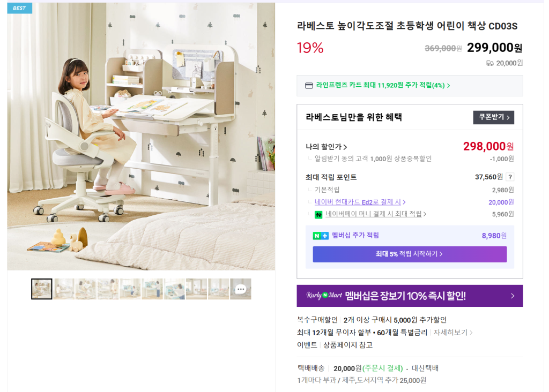
Task: Select the second product thumbnail
Action: 64,289
